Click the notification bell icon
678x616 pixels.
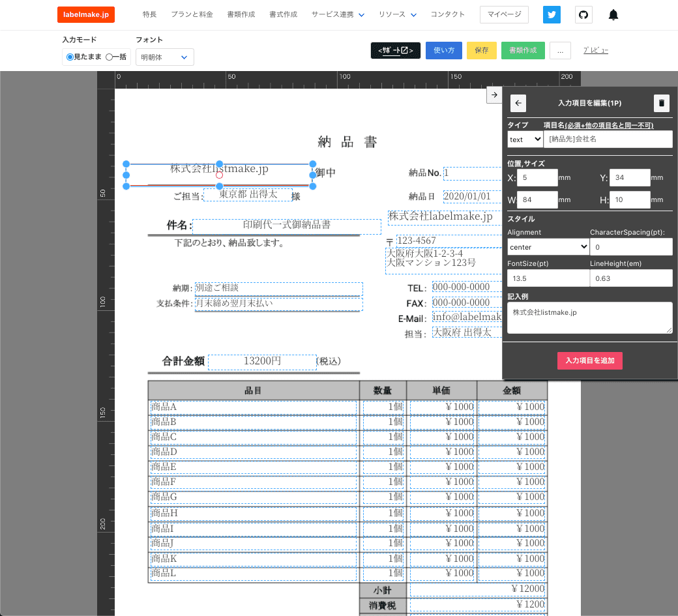tap(613, 14)
